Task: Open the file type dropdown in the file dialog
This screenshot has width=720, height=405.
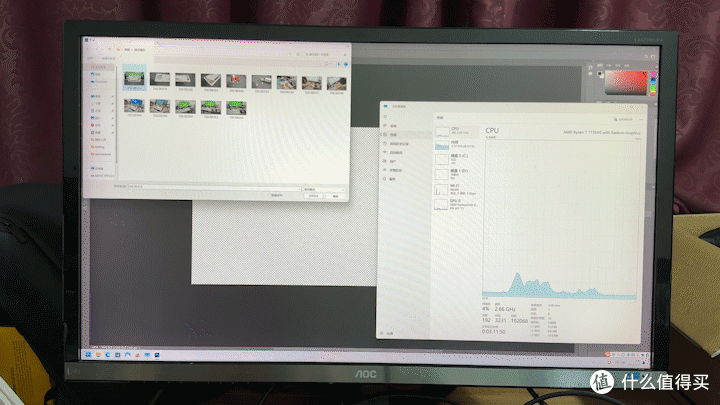Action: click(324, 189)
